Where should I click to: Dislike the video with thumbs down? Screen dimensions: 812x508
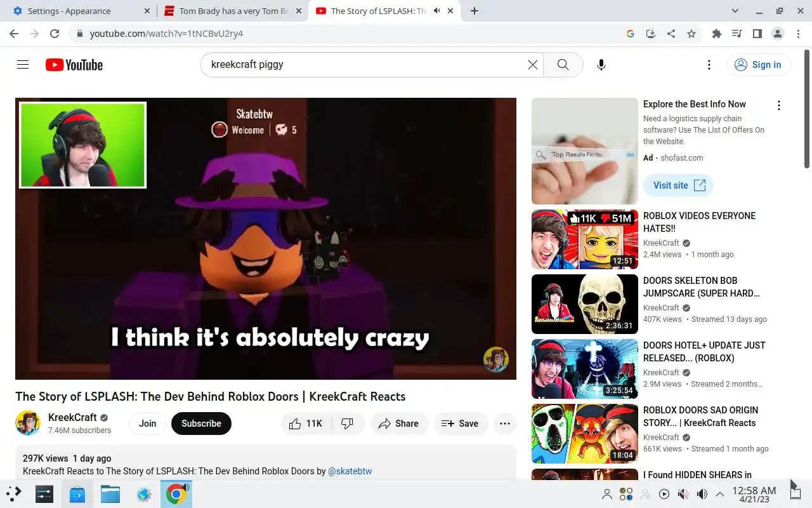pos(348,424)
